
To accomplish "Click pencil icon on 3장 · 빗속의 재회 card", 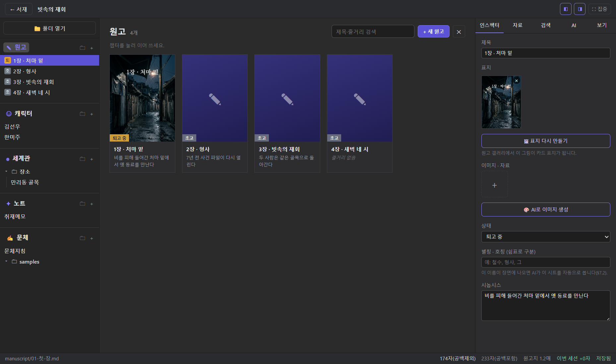I will (287, 99).
